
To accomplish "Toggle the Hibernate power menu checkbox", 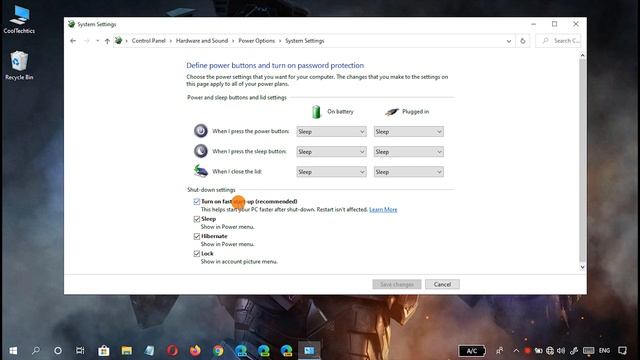I will (x=196, y=236).
